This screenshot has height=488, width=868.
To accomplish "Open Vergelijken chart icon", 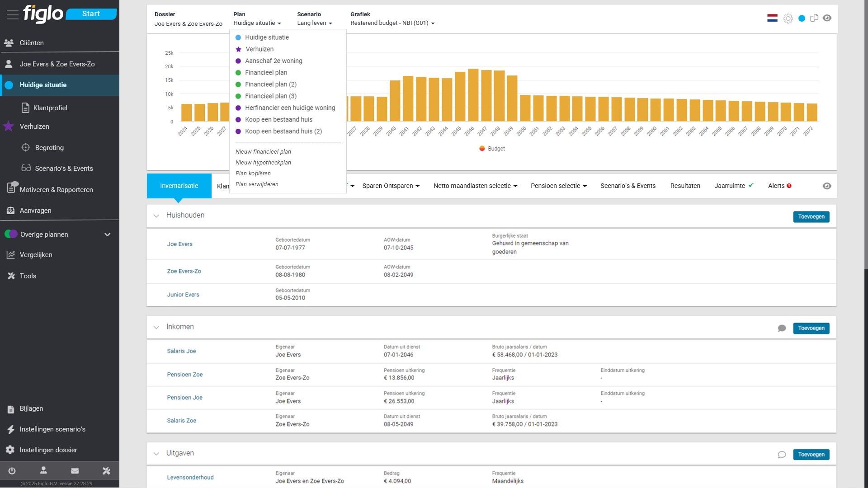I will (x=11, y=255).
